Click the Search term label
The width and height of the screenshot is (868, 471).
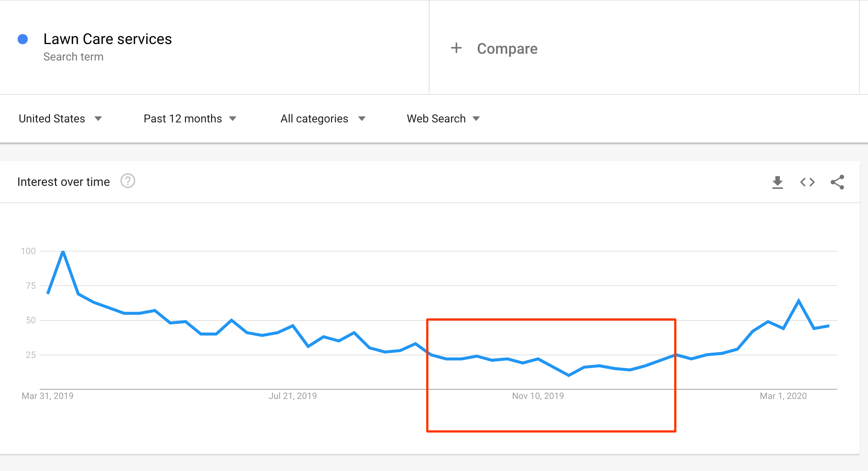click(73, 57)
